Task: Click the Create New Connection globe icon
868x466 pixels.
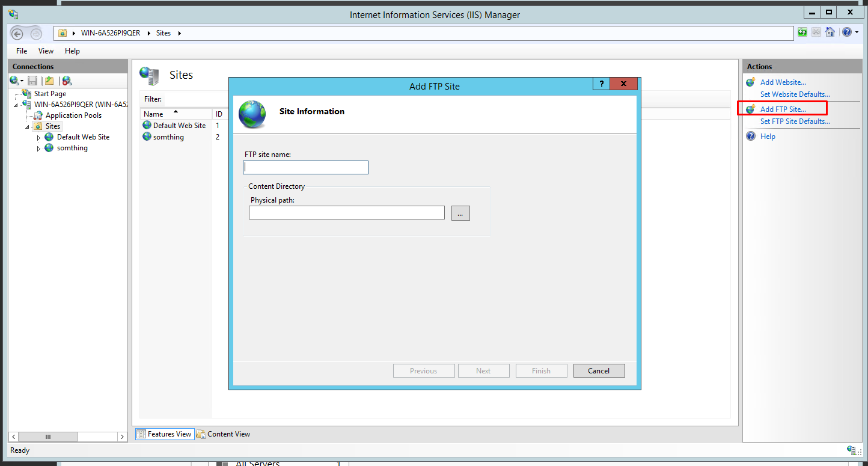Action: point(14,80)
